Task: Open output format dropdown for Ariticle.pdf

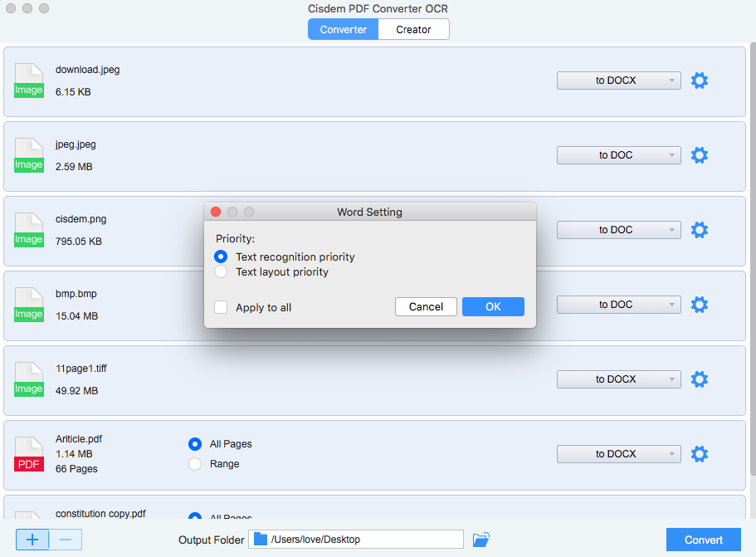Action: (x=618, y=454)
